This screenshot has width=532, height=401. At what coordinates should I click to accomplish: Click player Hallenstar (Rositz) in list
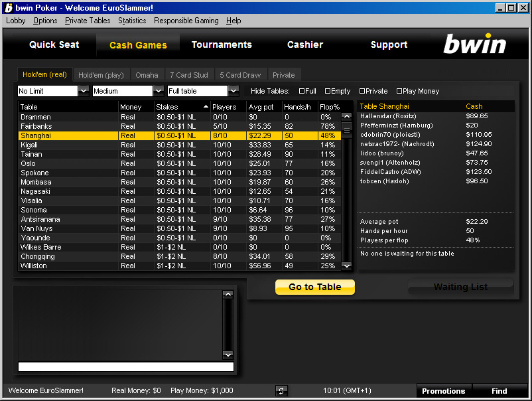point(388,116)
